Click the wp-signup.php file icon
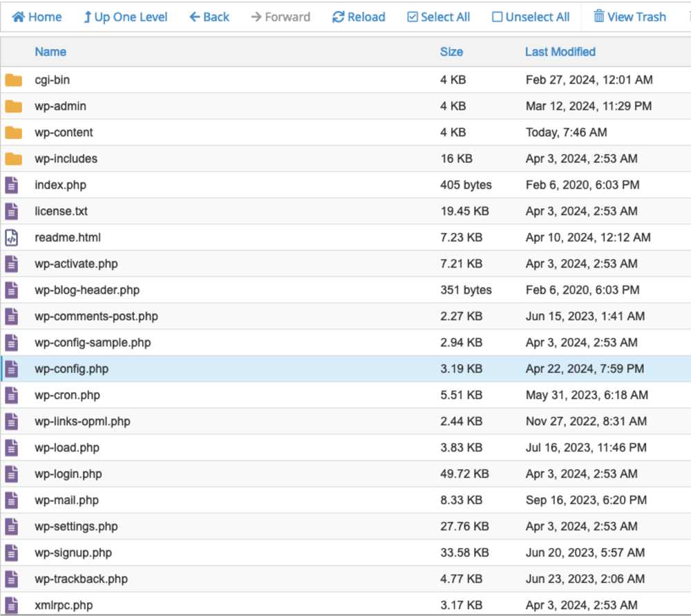691x616 pixels. click(12, 553)
